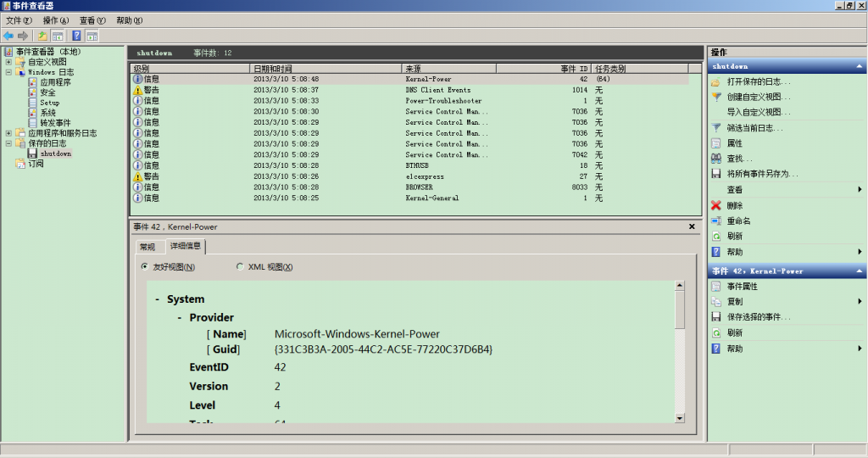
Task: Click the 订阅 icon in tree
Action: (x=20, y=164)
